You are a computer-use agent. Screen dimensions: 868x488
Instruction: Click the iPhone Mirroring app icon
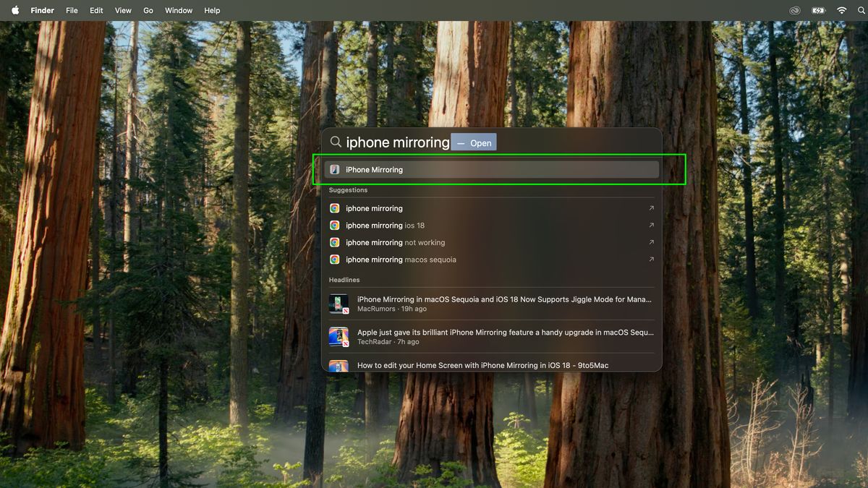click(x=335, y=170)
